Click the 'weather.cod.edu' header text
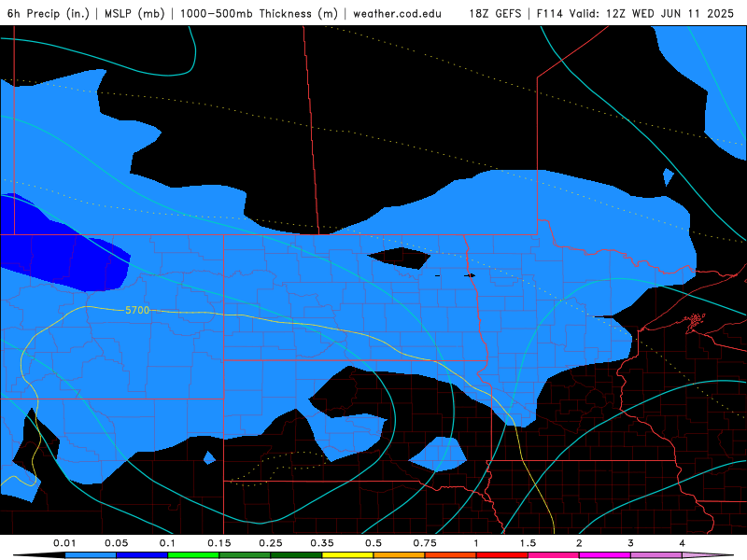This screenshot has height=560, width=747. (397, 13)
